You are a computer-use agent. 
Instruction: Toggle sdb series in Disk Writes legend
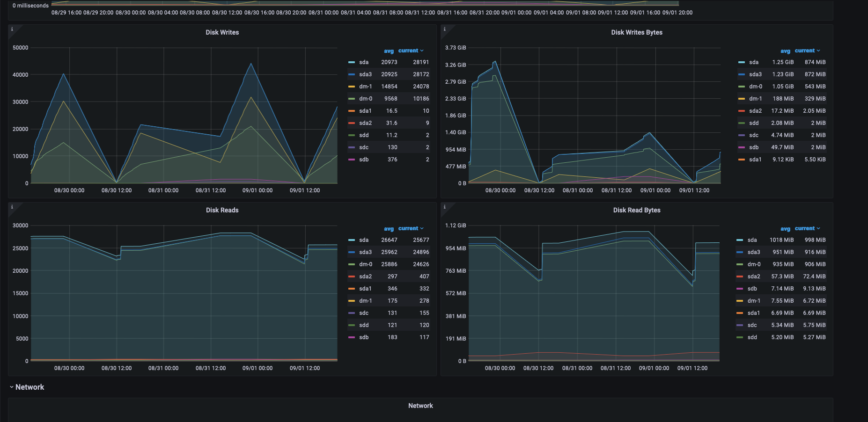click(x=364, y=160)
